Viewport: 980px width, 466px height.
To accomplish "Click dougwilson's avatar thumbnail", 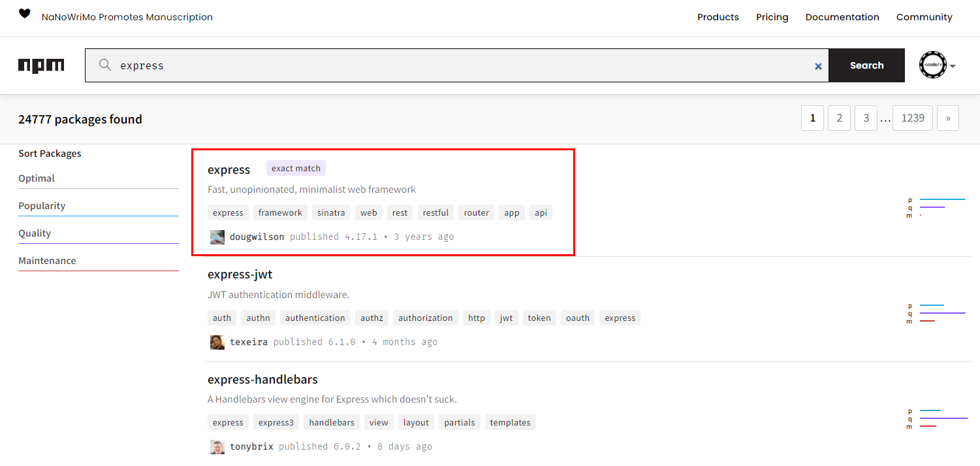I will coord(217,237).
